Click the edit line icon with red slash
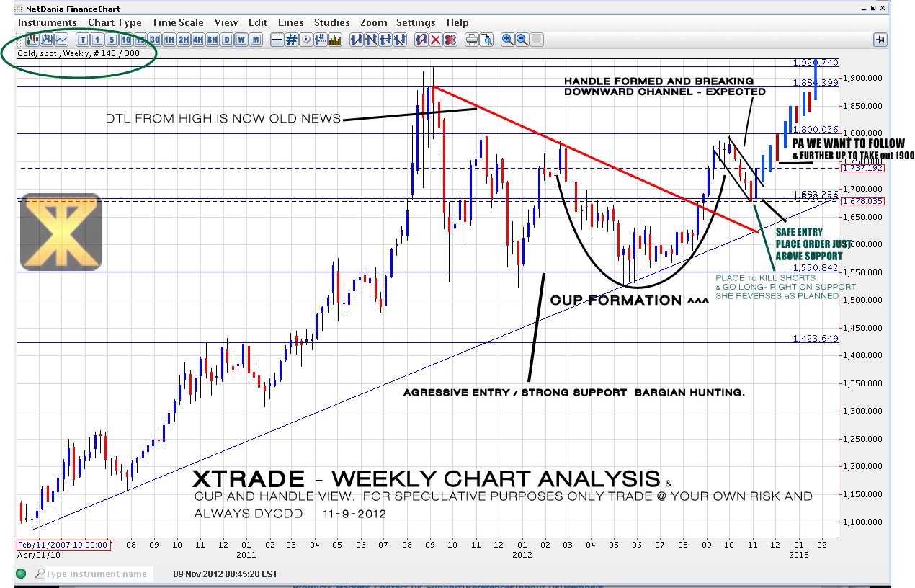This screenshot has width=915, height=588. pos(421,40)
